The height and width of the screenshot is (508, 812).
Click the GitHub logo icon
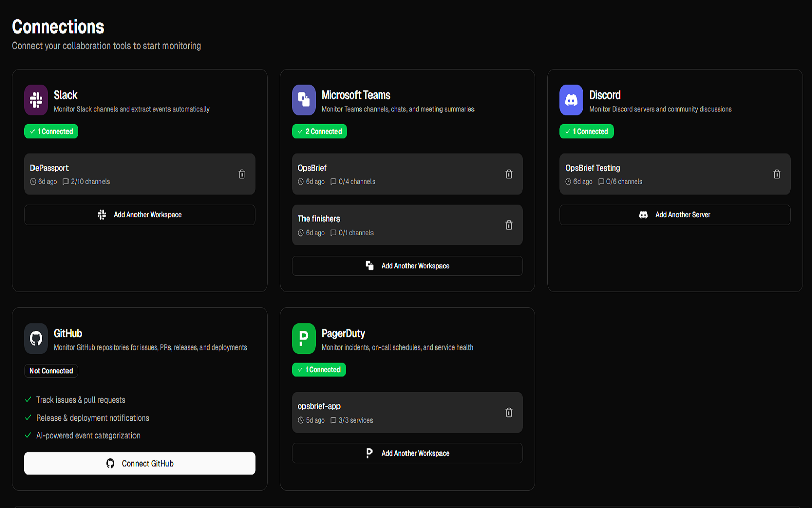tap(36, 338)
